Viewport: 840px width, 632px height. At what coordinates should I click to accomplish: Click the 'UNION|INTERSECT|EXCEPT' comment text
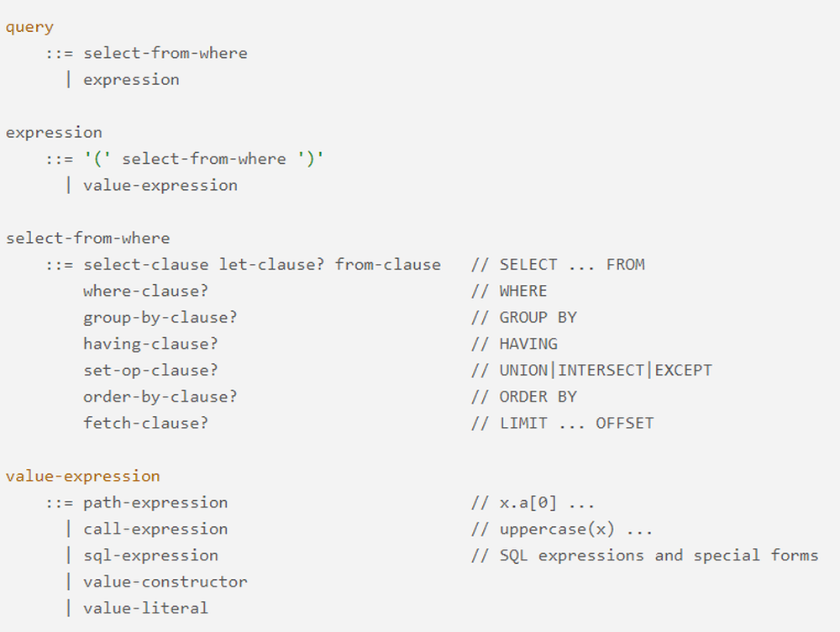tap(605, 371)
